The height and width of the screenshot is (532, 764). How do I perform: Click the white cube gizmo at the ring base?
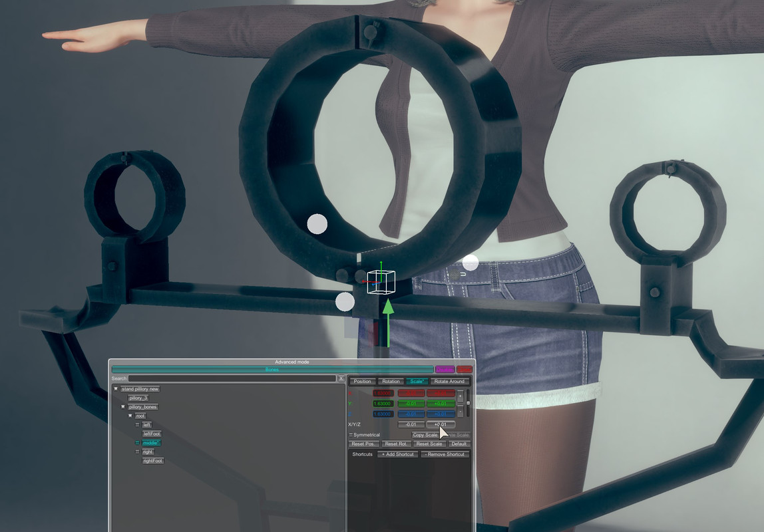click(381, 282)
